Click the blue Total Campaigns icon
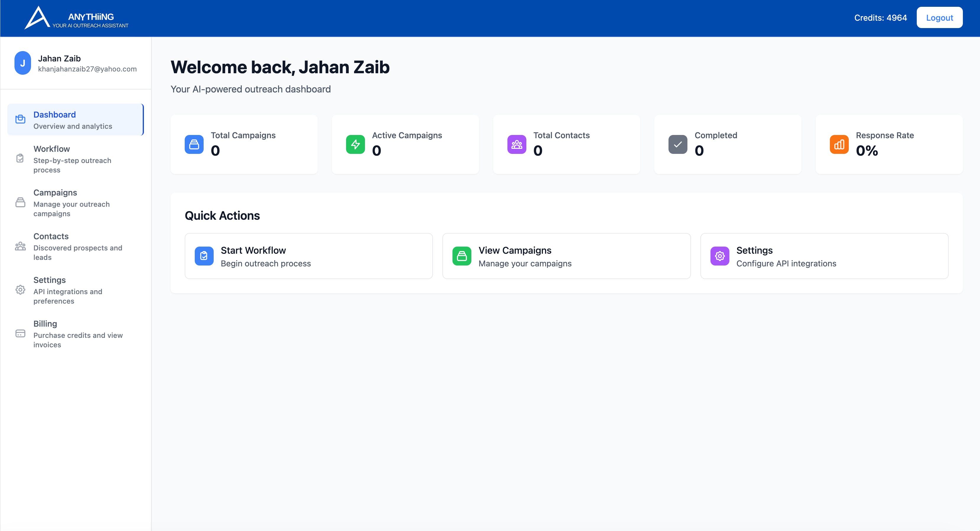This screenshot has width=980, height=531. click(x=194, y=144)
